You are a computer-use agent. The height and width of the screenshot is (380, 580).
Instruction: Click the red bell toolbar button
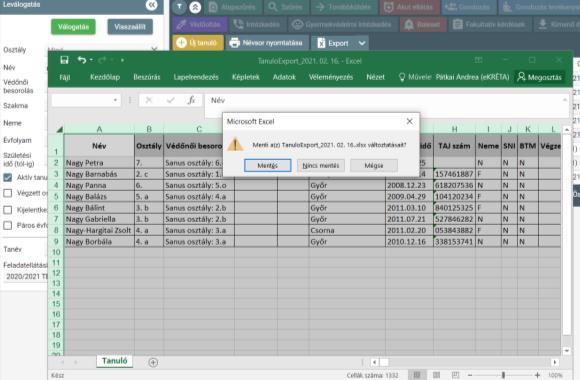point(423,25)
